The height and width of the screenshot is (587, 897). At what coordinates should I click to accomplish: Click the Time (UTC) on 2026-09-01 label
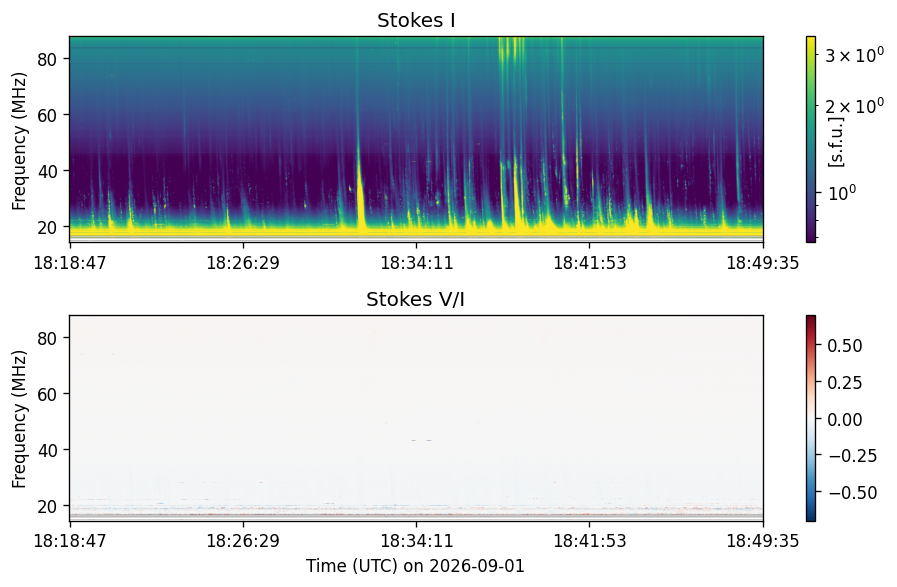tap(415, 566)
